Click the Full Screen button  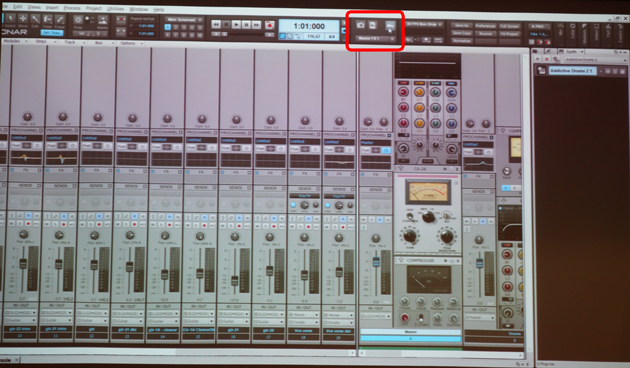[x=509, y=26]
